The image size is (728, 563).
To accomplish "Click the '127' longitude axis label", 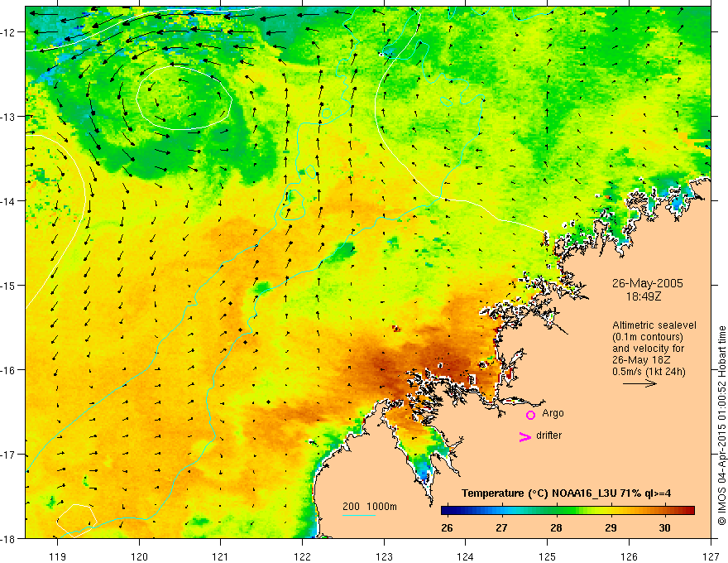I will click(x=711, y=556).
